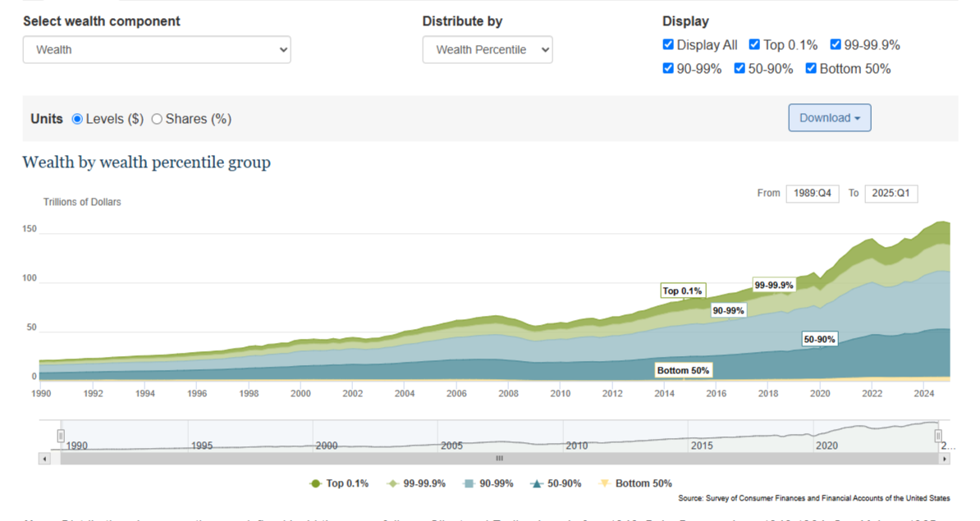The width and height of the screenshot is (980, 521).
Task: Click the From date field 1989:Q4
Action: pos(812,193)
